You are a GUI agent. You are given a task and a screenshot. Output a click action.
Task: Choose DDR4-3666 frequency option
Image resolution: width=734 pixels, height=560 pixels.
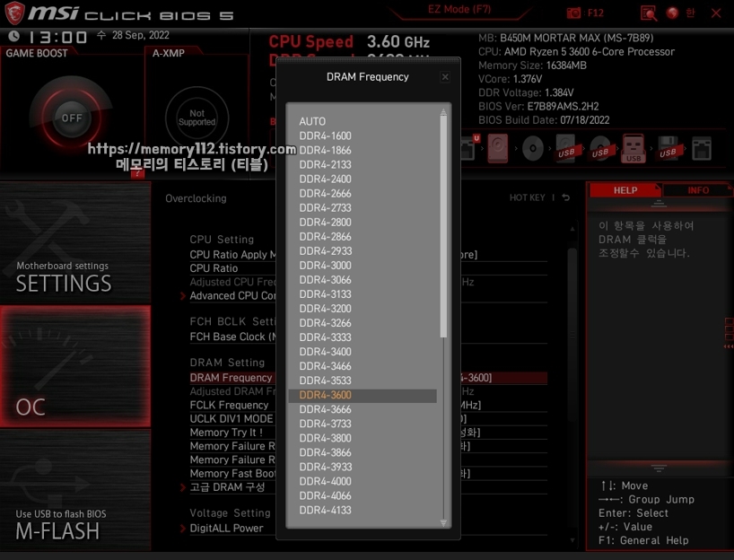click(x=326, y=409)
